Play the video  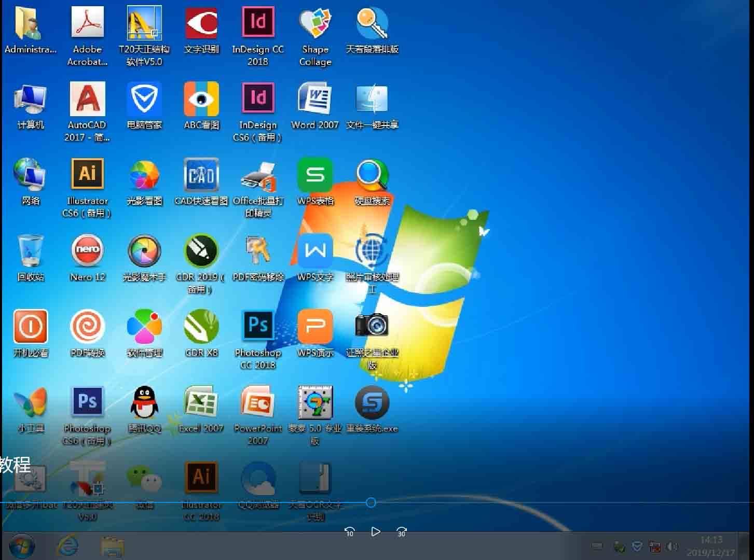pos(376,531)
